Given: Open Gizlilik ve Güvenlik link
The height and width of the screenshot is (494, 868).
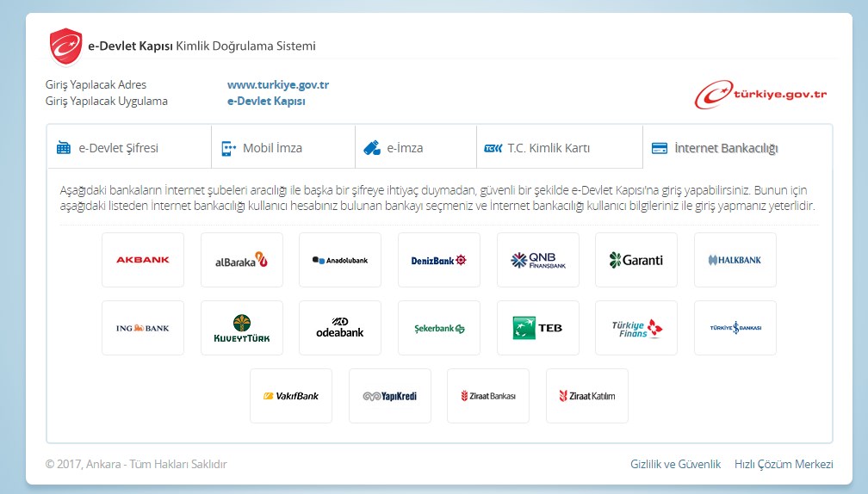Looking at the screenshot, I should 675,464.
